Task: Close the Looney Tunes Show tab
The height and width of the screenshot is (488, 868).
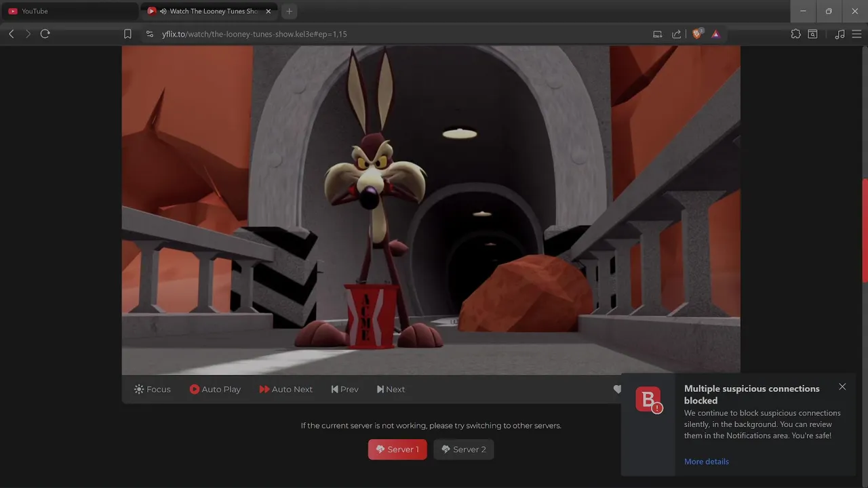Action: [x=268, y=11]
